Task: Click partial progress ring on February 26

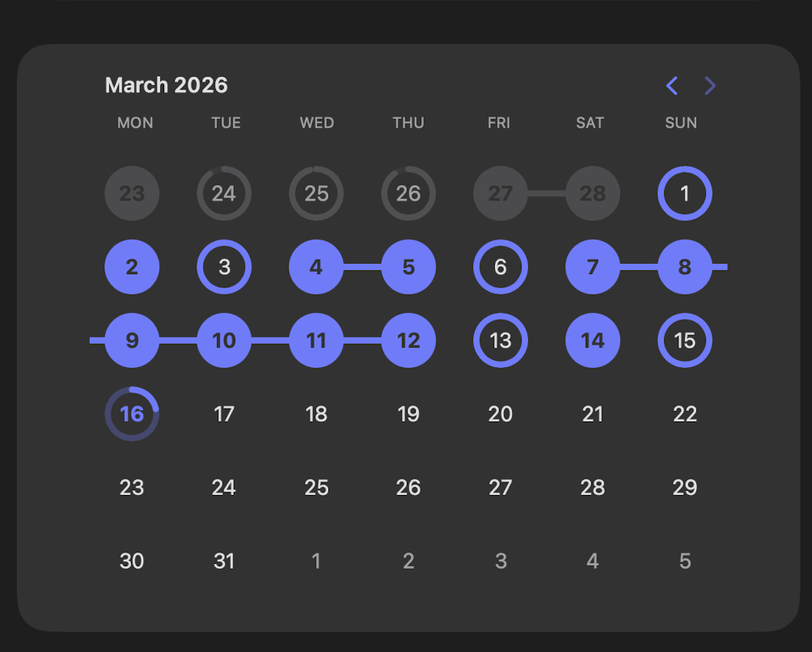Action: coord(408,194)
